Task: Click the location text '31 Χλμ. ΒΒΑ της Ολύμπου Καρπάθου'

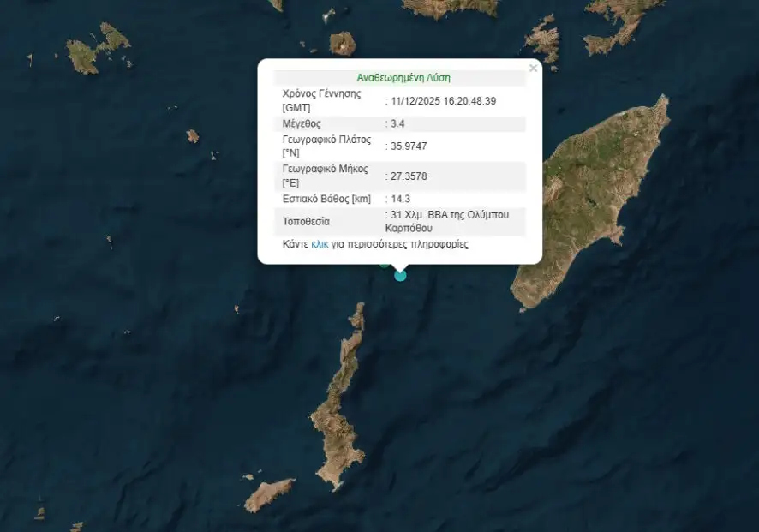Action: [x=453, y=221]
